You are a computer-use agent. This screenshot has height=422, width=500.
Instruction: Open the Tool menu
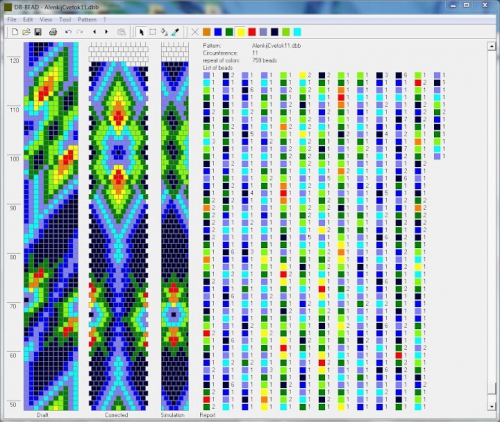click(65, 20)
